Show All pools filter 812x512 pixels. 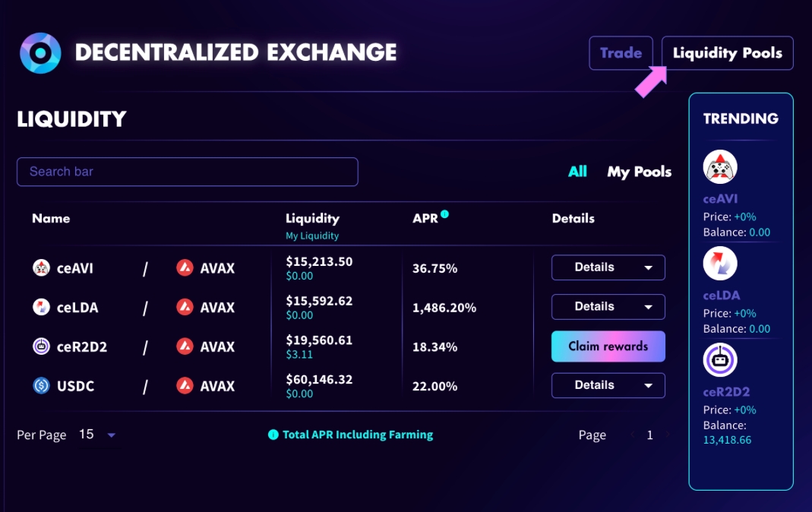(577, 172)
